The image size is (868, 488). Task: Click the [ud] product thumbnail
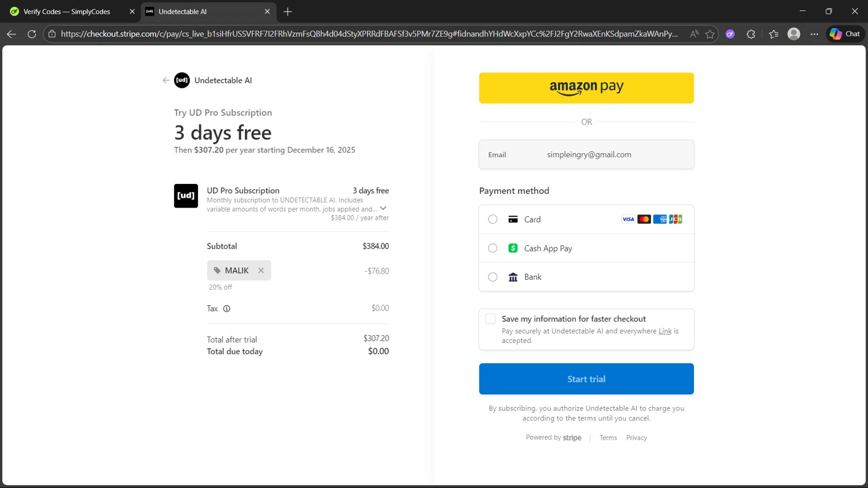pyautogui.click(x=186, y=195)
